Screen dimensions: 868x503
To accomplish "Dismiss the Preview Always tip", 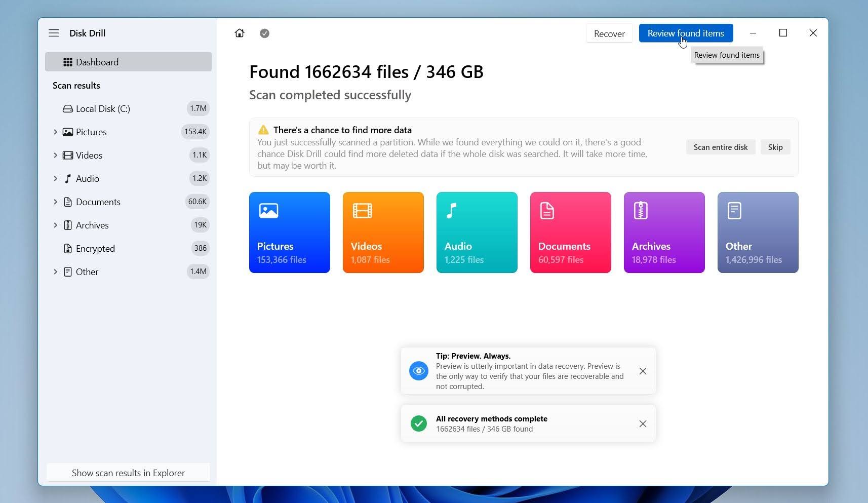I will (x=643, y=371).
